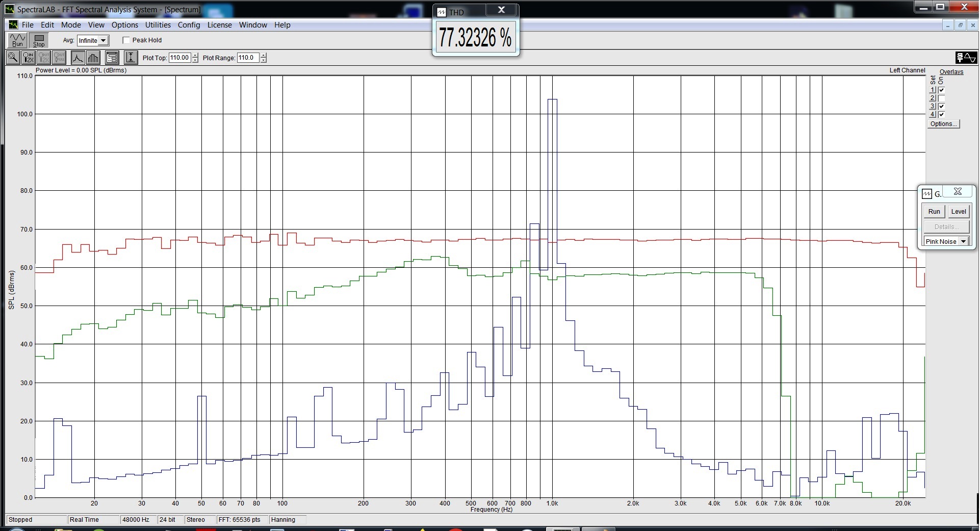980x531 pixels.
Task: Click the zoom Out Full icon
Action: (x=59, y=57)
